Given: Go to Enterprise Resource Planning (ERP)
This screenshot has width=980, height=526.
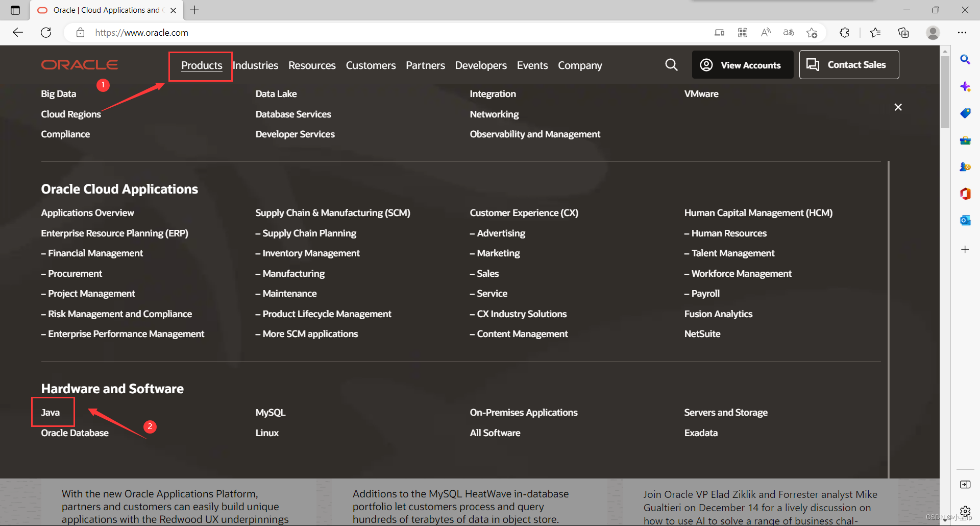Looking at the screenshot, I should [x=114, y=233].
